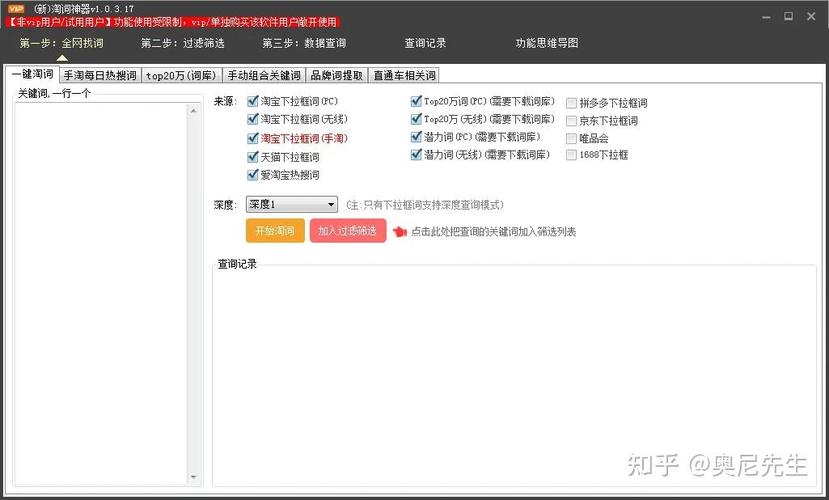
Task: Open the 深度1 depth dropdown
Action: [292, 204]
